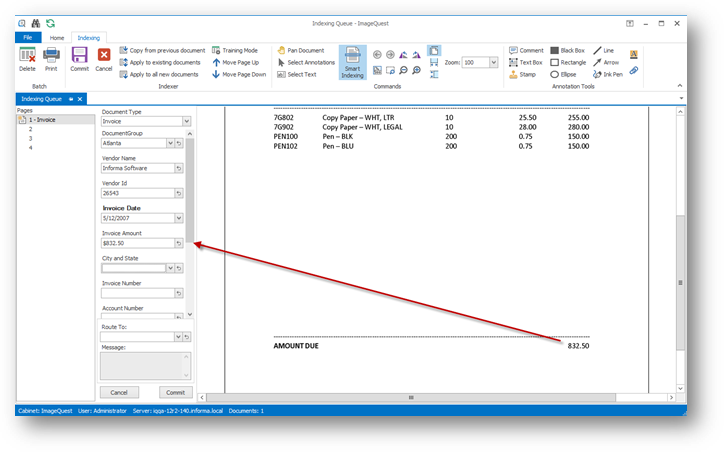Click the Commit save icon in ribbon
Image resolution: width=724 pixels, height=452 pixels.
(79, 59)
